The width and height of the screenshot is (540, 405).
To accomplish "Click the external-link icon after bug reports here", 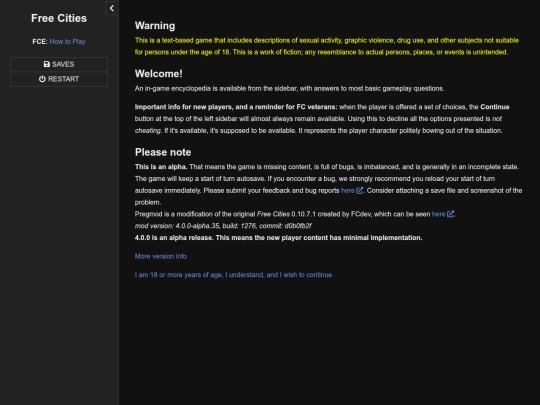I will [360, 191].
